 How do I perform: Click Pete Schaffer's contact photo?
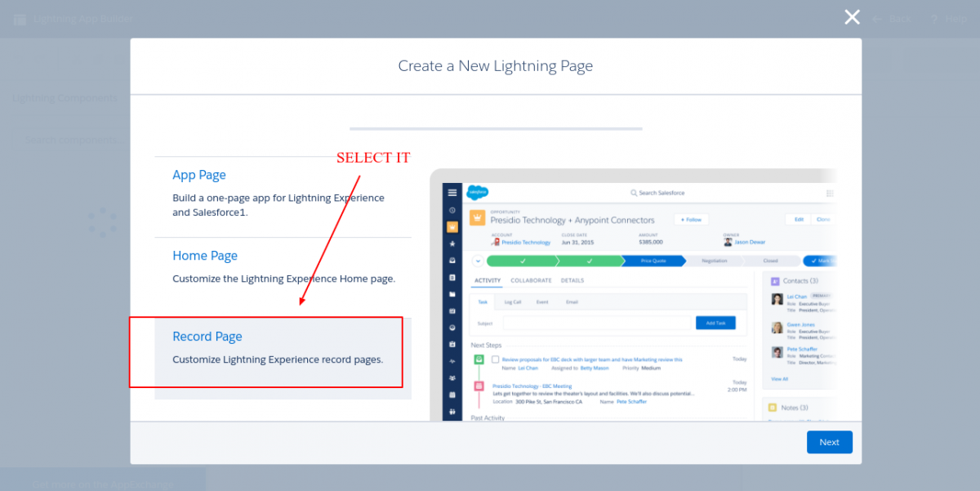777,352
